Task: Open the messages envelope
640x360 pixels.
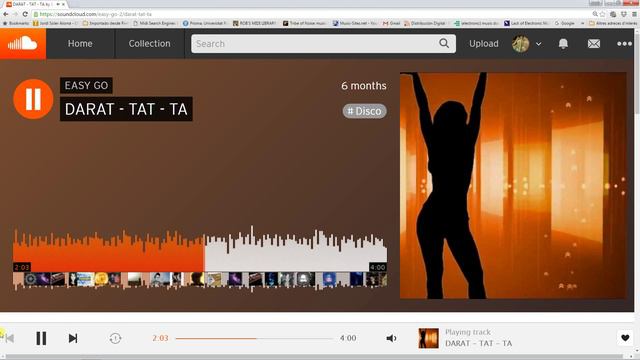Action: point(594,44)
